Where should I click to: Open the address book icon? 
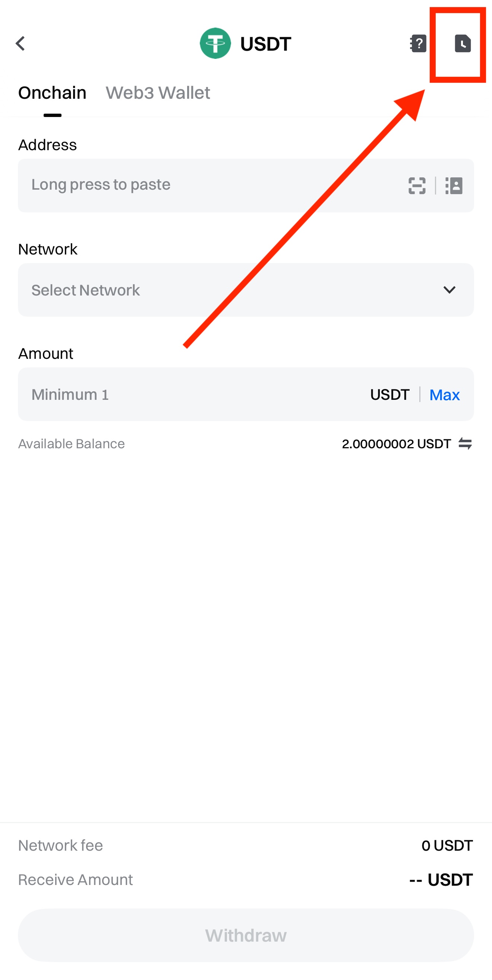pyautogui.click(x=454, y=186)
